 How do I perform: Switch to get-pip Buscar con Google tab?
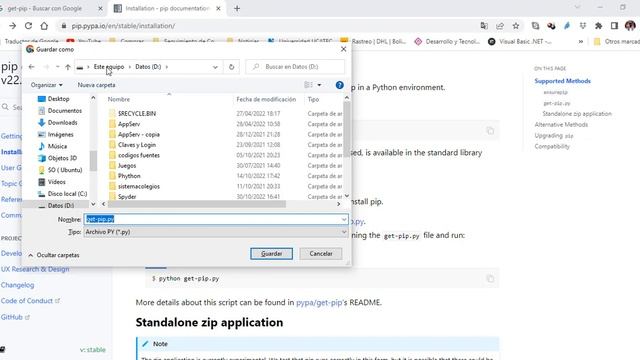point(44,9)
